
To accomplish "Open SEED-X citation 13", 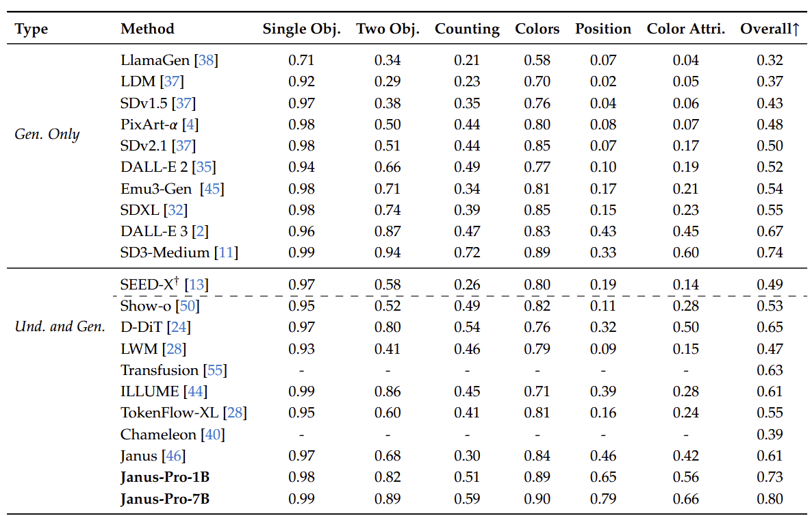I will [196, 285].
